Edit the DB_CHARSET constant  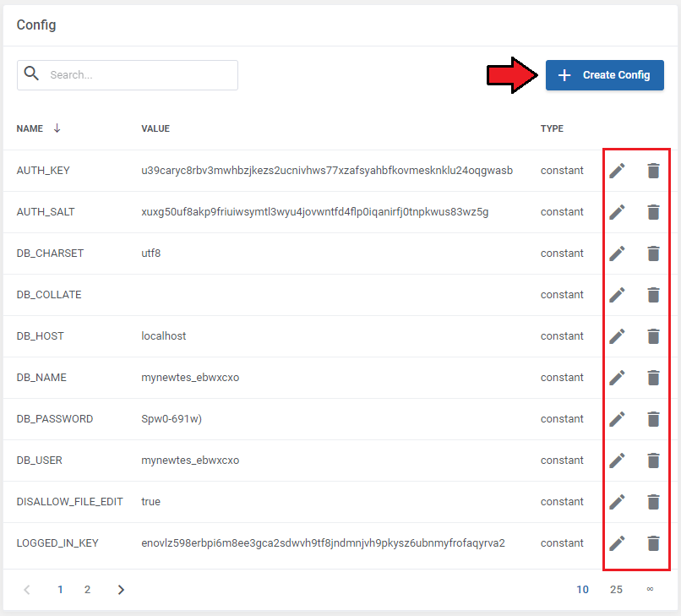coord(617,253)
